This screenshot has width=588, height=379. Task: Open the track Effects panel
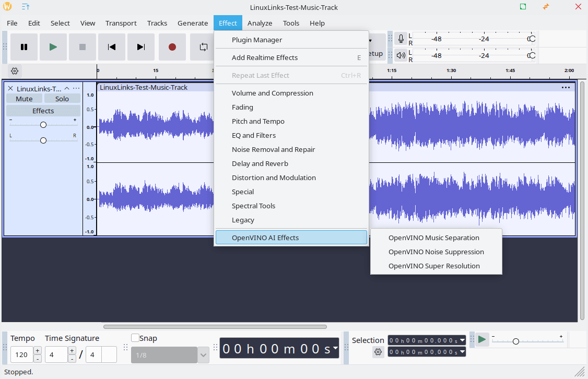pyautogui.click(x=43, y=111)
